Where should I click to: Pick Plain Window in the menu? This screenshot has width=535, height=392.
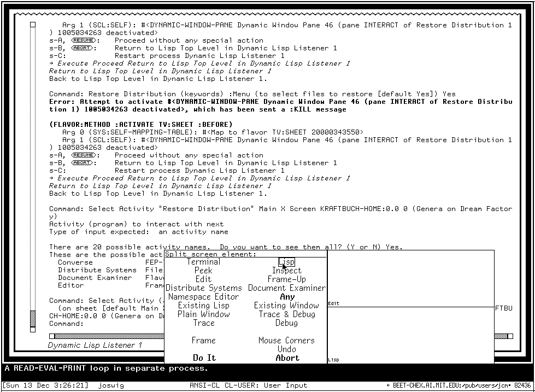pyautogui.click(x=204, y=314)
